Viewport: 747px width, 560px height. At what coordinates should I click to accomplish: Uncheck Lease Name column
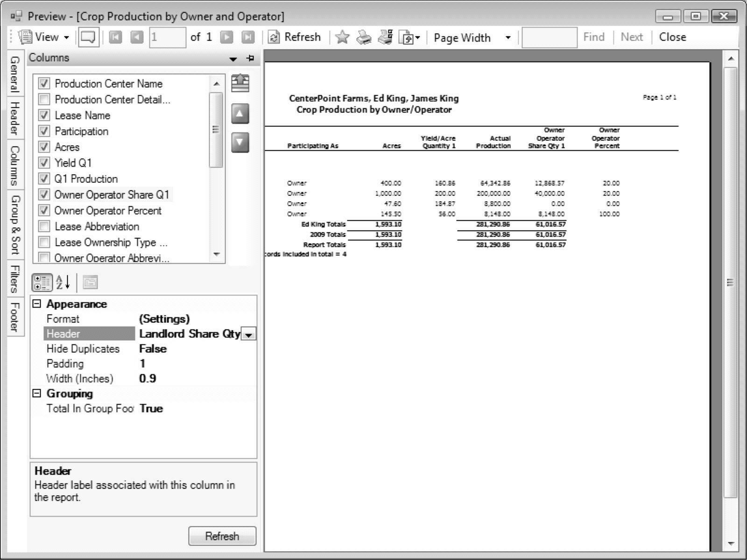(44, 115)
